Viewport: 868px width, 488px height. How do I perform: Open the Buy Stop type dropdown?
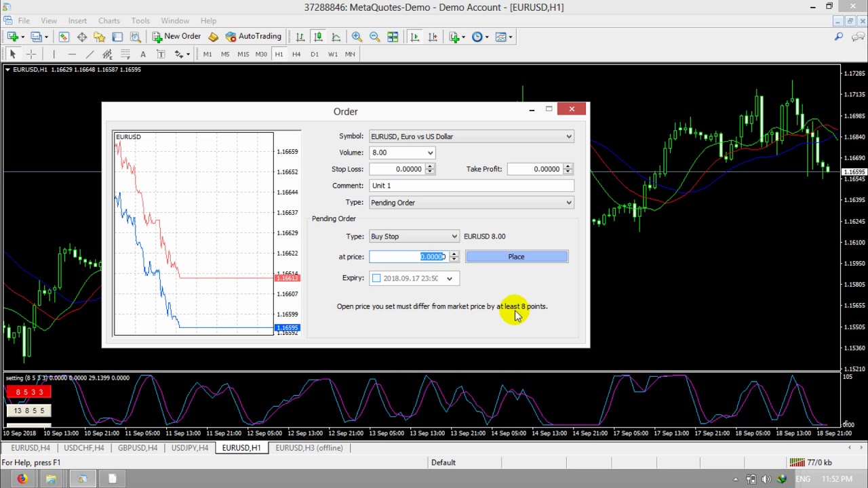(454, 237)
